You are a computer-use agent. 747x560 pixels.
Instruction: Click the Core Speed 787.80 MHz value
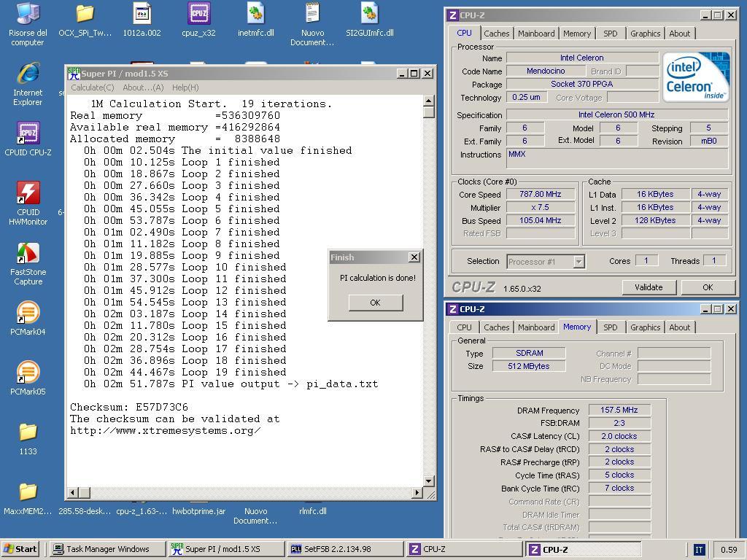coord(541,194)
